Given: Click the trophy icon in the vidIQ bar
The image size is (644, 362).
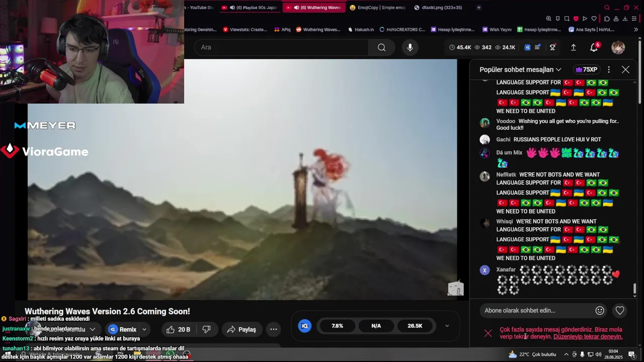Looking at the screenshot, I should tap(552, 47).
